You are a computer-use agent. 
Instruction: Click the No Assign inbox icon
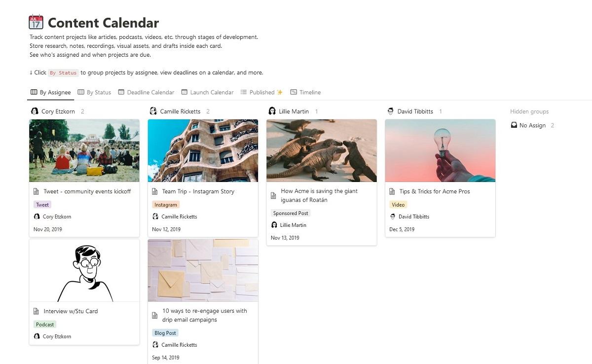click(514, 125)
